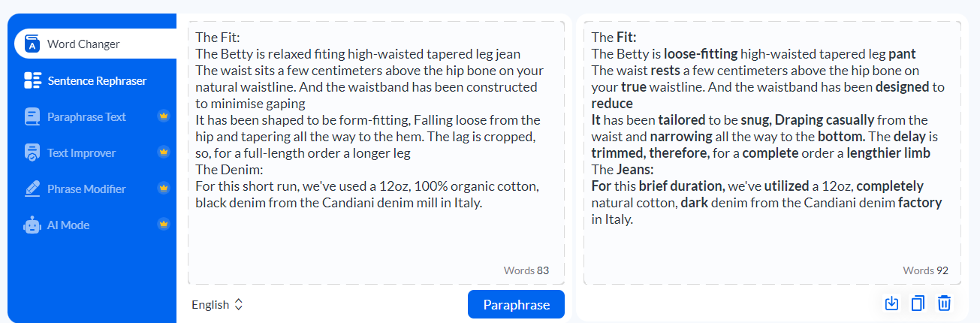Click the bold word "tailored" in output
Viewport: 980px width, 323px height.
pyautogui.click(x=683, y=120)
